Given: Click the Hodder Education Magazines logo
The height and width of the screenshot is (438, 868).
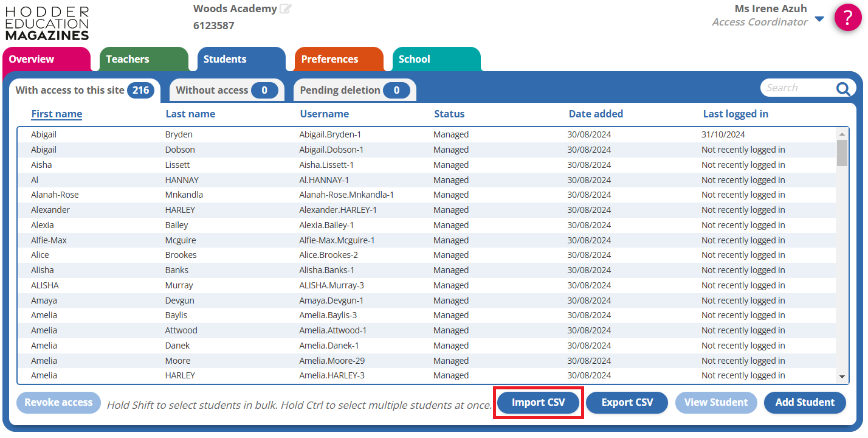Looking at the screenshot, I should [x=47, y=24].
